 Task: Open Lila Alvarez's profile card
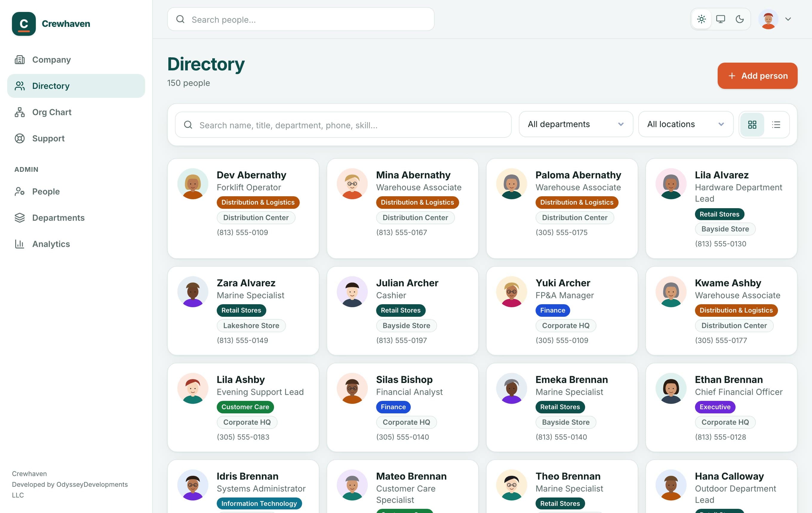tap(721, 208)
